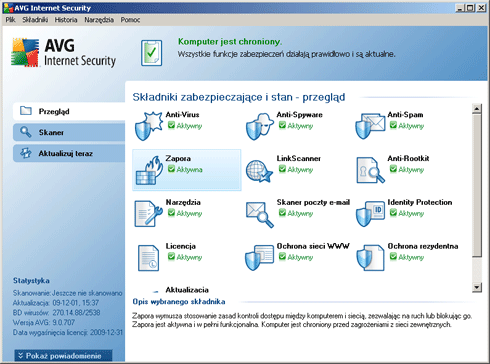
Task: Click the Statystyka heading
Action: (x=31, y=281)
